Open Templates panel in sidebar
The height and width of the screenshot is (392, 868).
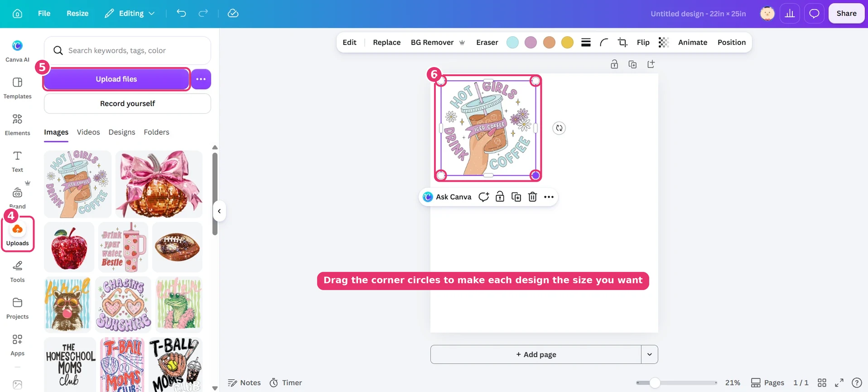(x=17, y=88)
